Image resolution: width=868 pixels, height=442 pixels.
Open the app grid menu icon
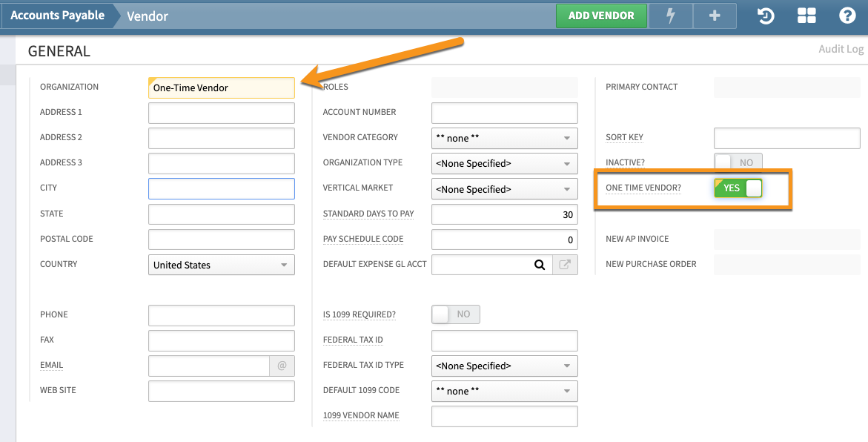click(x=806, y=15)
